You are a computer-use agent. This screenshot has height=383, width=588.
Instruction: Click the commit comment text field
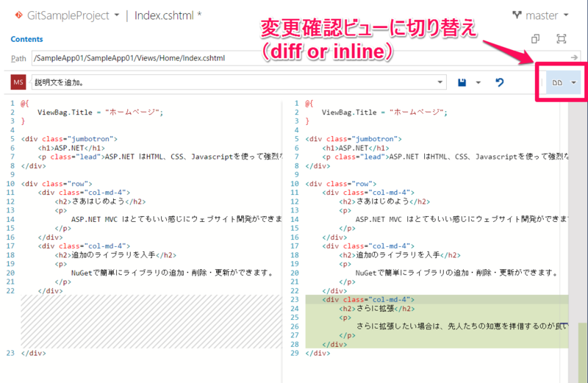pos(233,82)
